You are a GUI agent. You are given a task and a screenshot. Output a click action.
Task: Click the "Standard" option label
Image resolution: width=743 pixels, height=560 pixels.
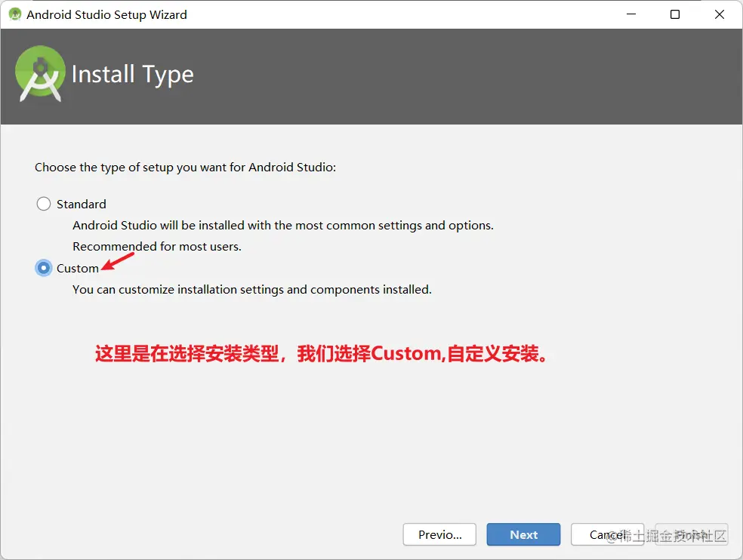pyautogui.click(x=82, y=205)
